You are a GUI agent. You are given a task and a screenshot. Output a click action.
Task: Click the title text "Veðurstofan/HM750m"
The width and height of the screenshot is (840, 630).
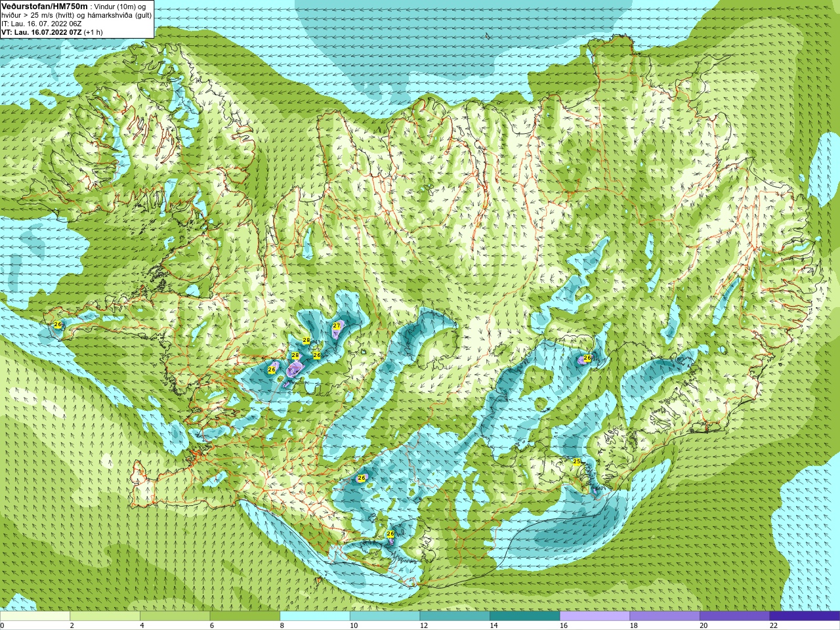[x=45, y=6]
